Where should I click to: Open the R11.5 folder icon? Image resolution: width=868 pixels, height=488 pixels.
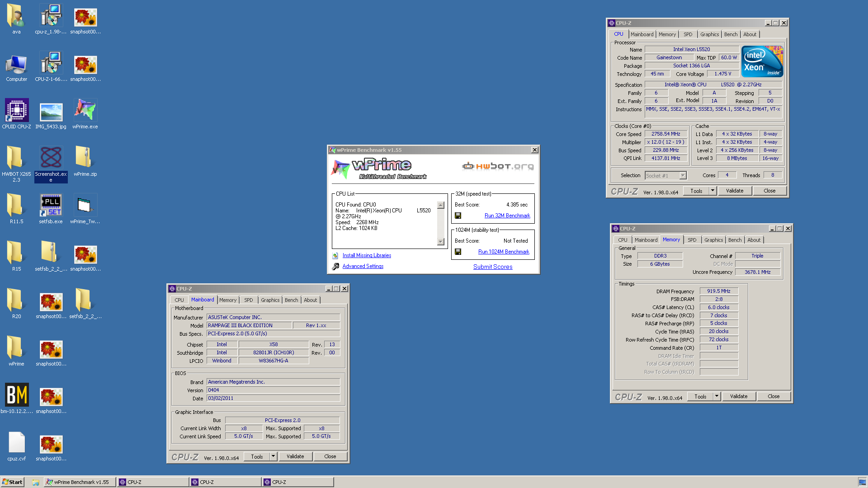[x=16, y=209]
